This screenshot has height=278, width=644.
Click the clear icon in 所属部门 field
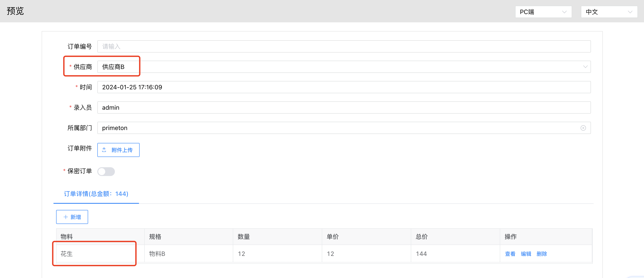pos(583,128)
